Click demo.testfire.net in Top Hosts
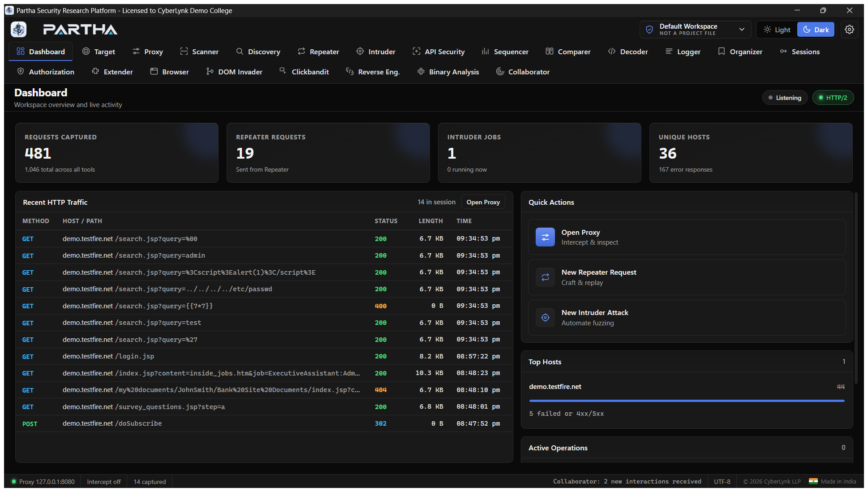The width and height of the screenshot is (868, 492). tap(555, 386)
